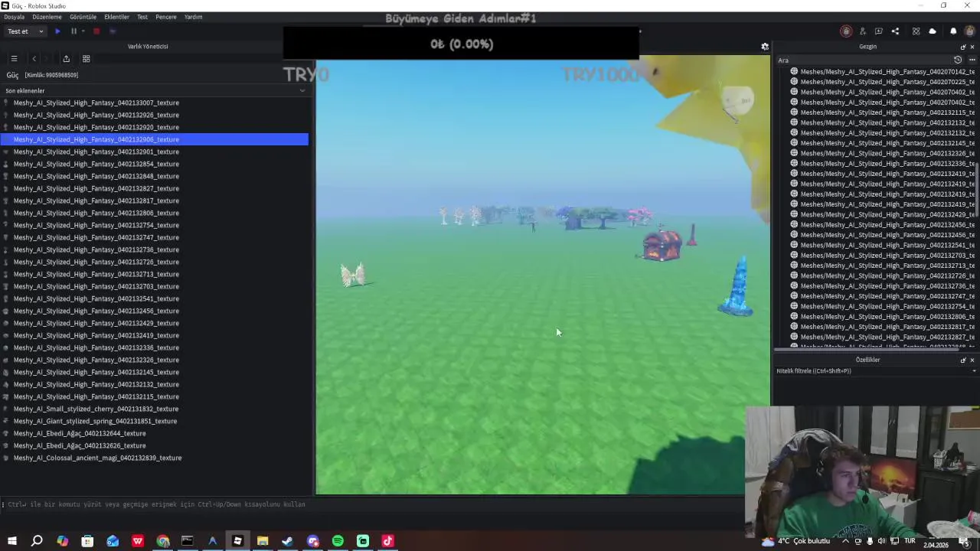This screenshot has width=980, height=551.
Task: Open the Görüntüle menu
Action: tap(83, 17)
